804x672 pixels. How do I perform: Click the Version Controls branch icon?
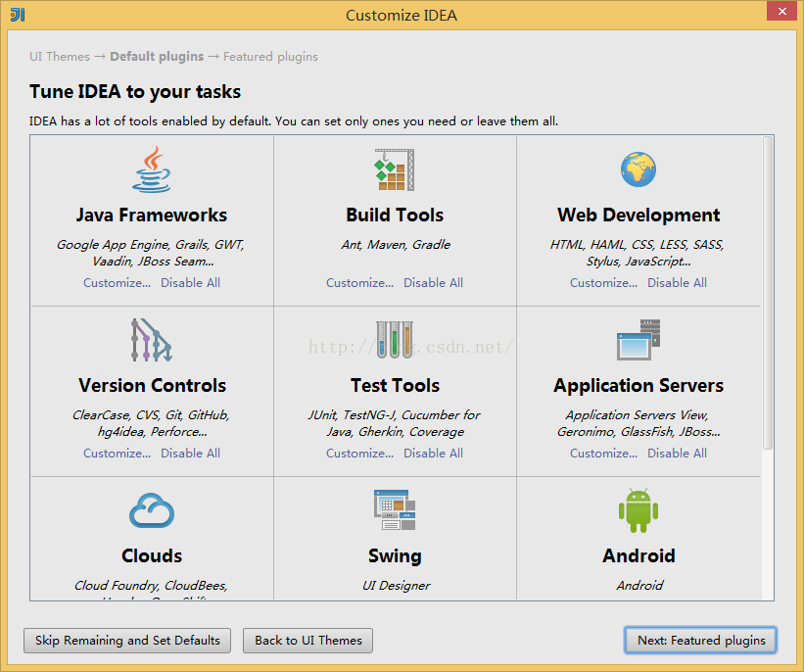click(x=151, y=340)
